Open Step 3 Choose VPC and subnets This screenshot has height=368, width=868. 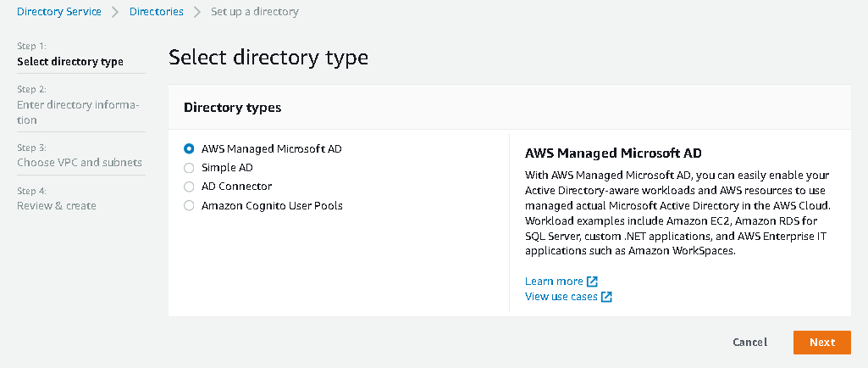coord(80,162)
